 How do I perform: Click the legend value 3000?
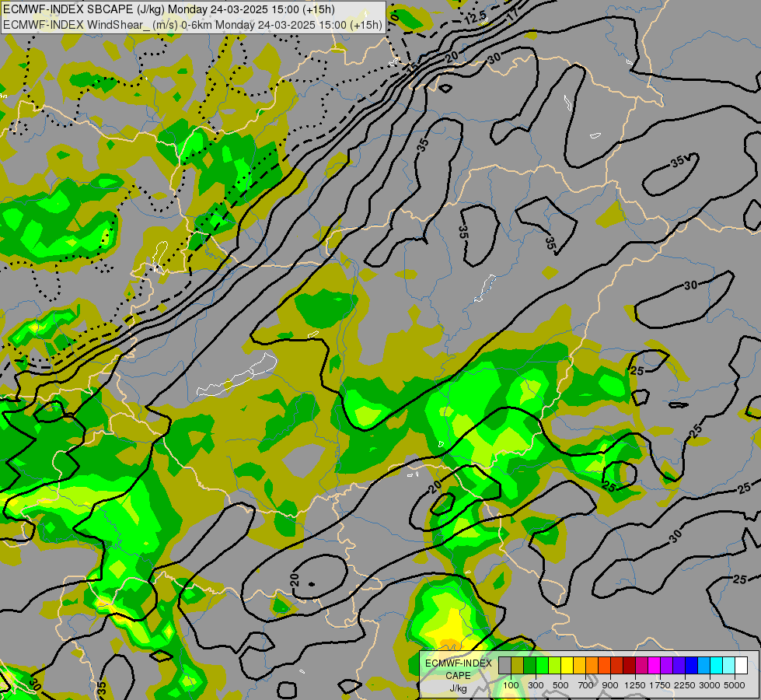click(710, 685)
